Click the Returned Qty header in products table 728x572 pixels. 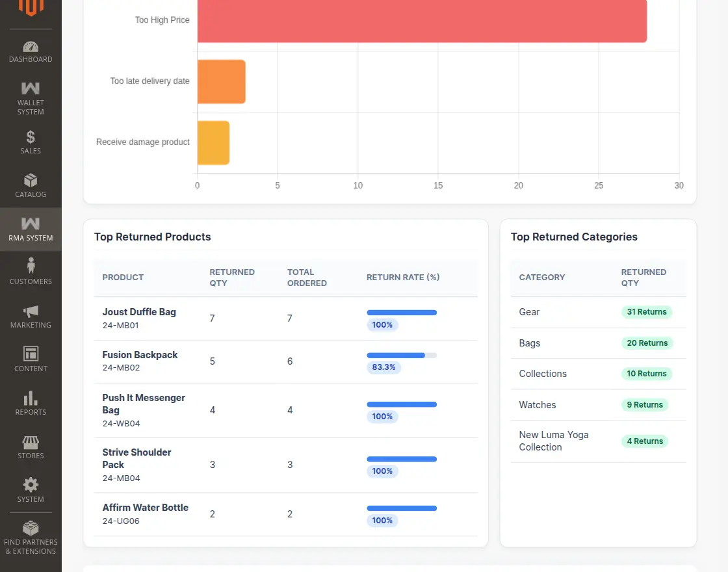coord(232,277)
